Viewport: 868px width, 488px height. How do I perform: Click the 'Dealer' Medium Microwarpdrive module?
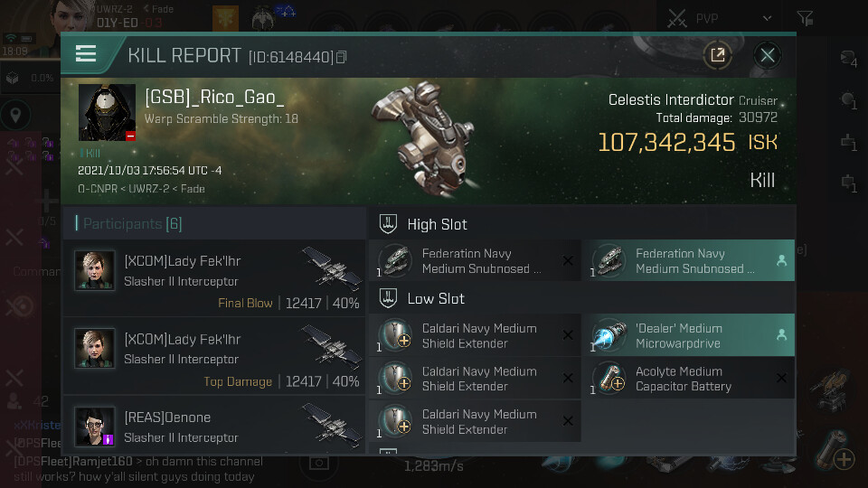[691, 335]
